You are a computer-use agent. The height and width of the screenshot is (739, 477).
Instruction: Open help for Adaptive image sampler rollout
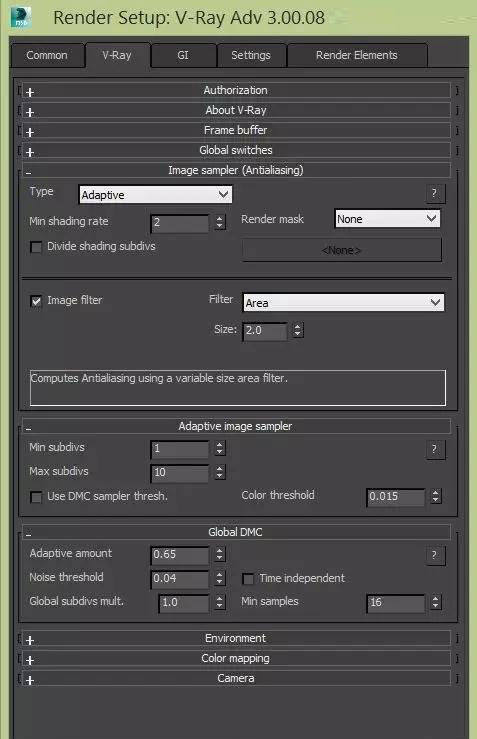435,449
